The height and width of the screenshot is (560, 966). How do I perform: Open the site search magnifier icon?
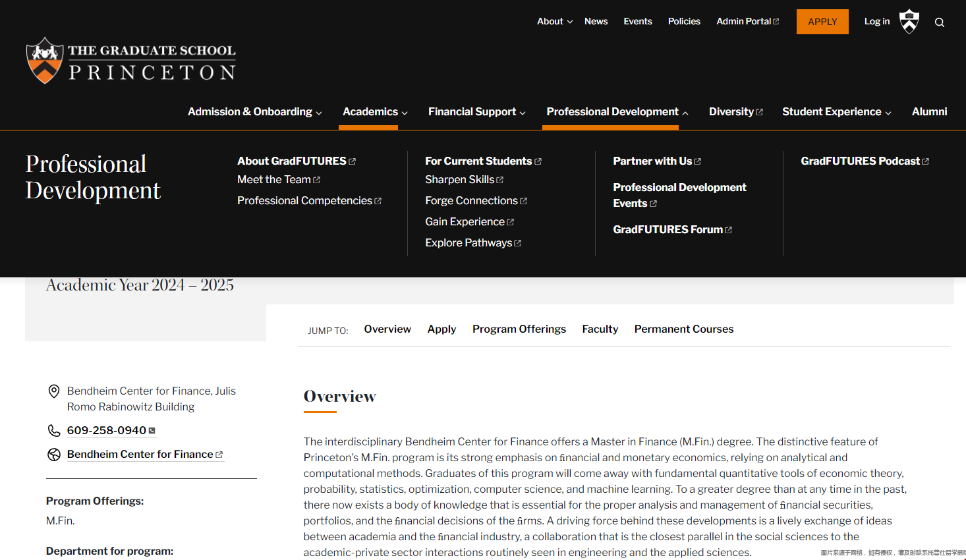940,22
